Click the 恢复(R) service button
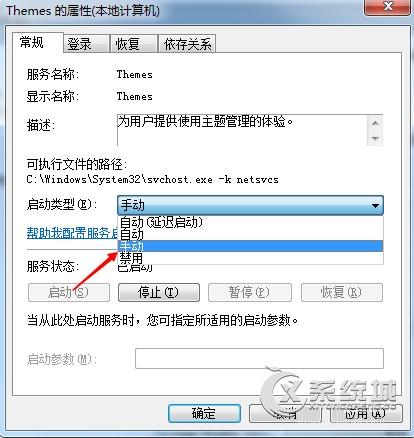 pyautogui.click(x=342, y=292)
